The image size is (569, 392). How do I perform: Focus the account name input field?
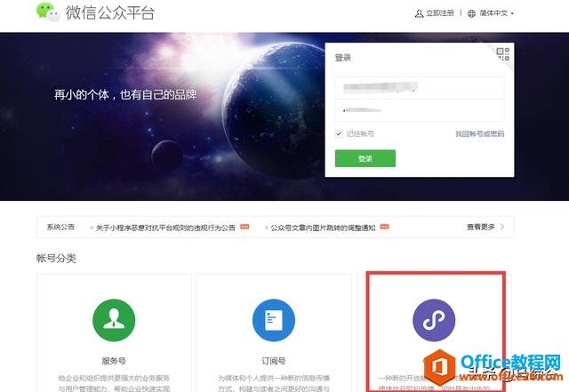coord(420,87)
